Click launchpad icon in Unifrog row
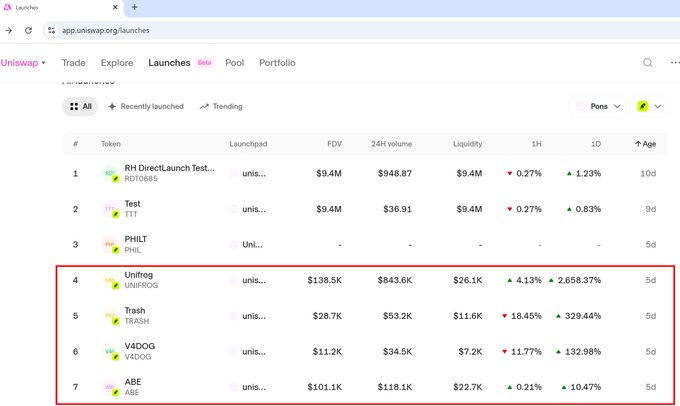680x406 pixels. coord(234,280)
